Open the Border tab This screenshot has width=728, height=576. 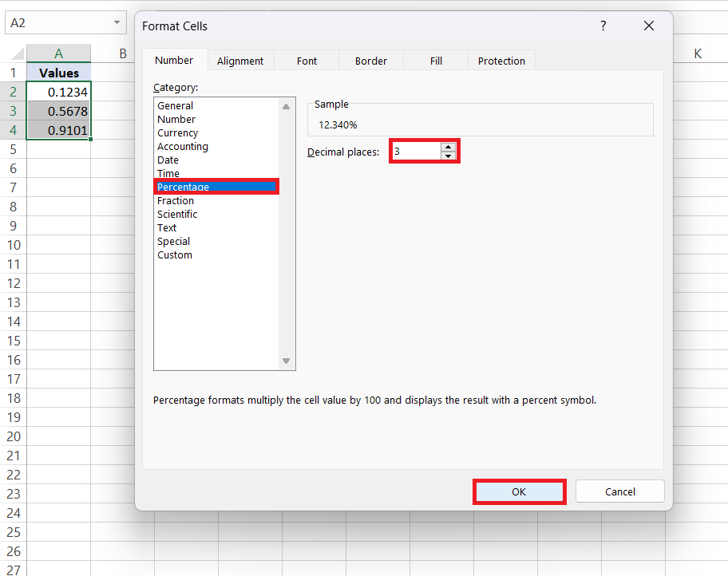point(371,61)
